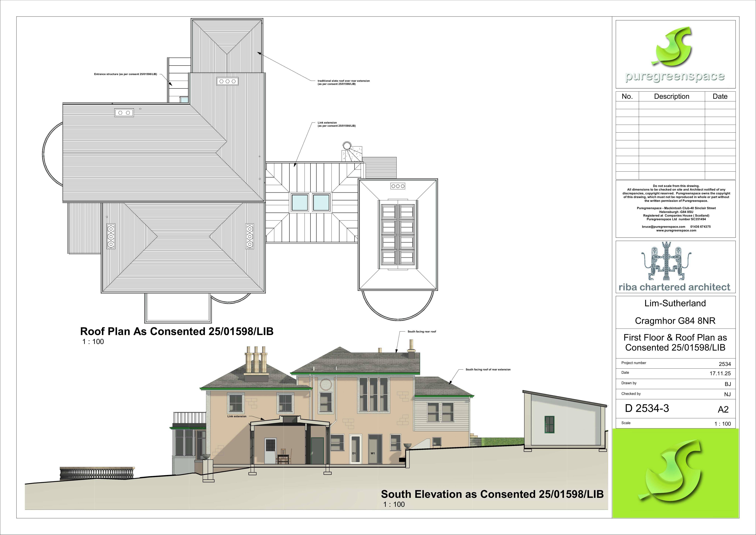The image size is (756, 535).
Task: Click the bruce@puregreenspace.com email address
Action: [664, 227]
